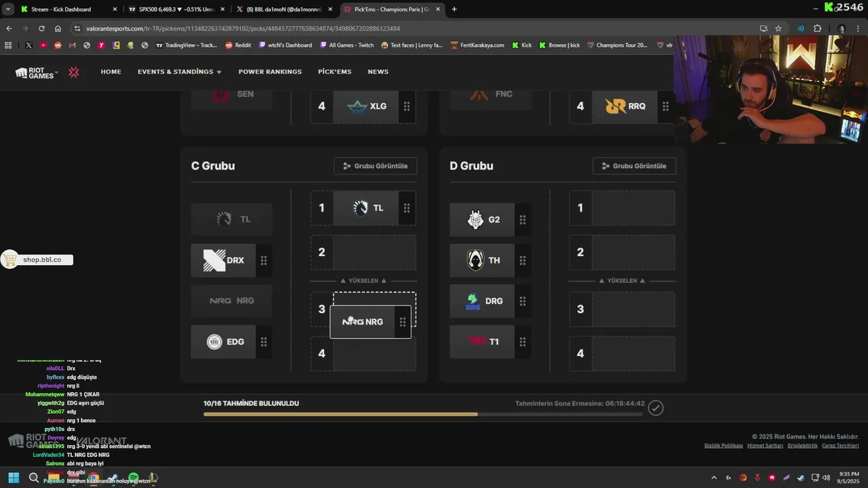
Task: Open Gizlilik Politikası footer link
Action: click(x=724, y=445)
